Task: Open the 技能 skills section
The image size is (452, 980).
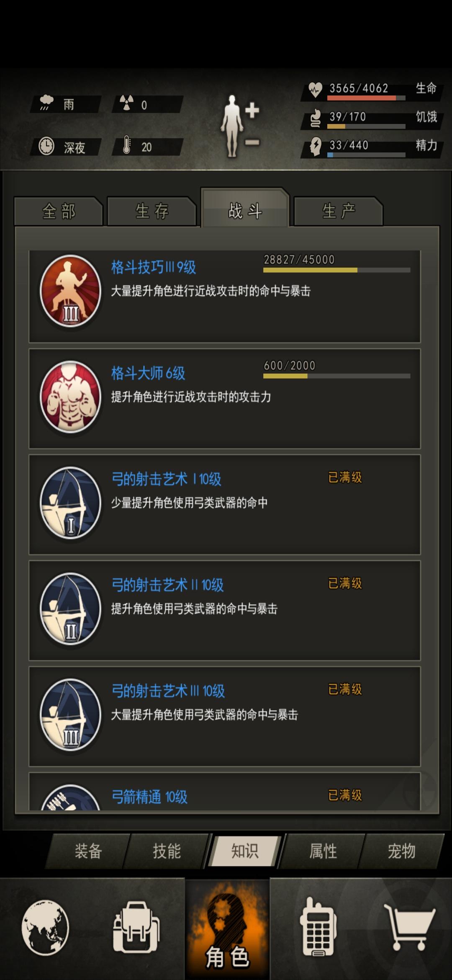Action: (167, 851)
